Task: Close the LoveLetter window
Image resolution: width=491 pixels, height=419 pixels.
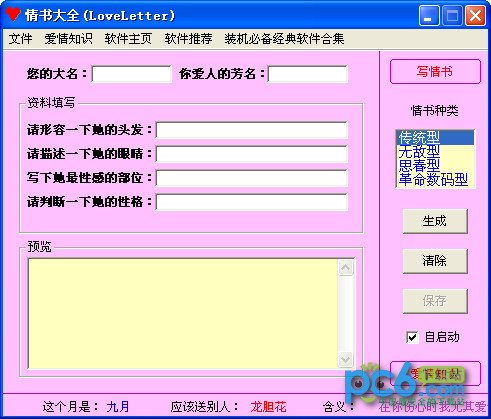Action: coord(475,15)
